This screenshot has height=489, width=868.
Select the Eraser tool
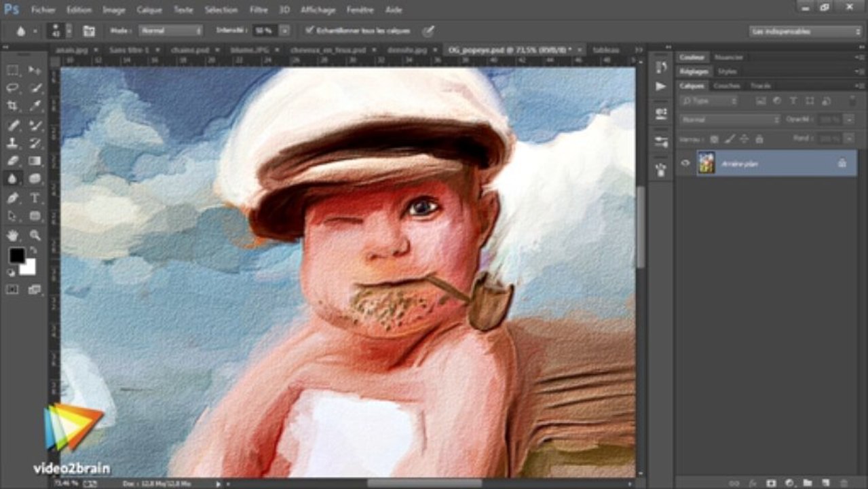pos(13,161)
